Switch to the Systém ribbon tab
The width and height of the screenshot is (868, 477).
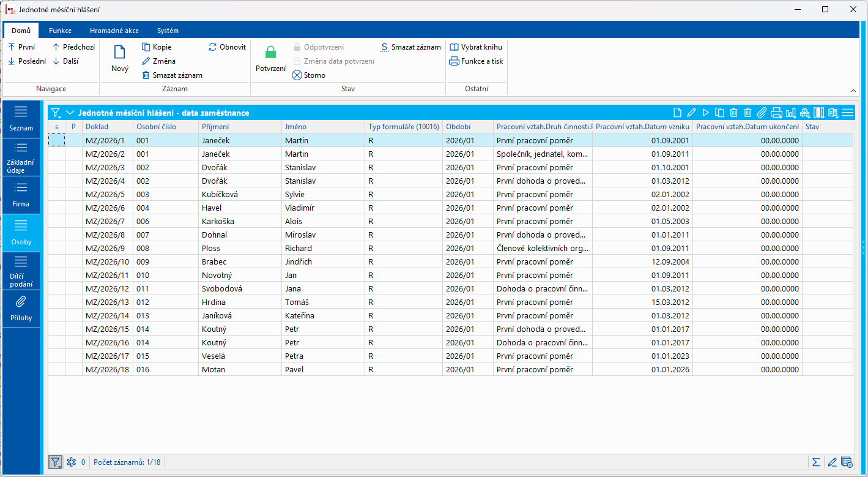tap(168, 31)
